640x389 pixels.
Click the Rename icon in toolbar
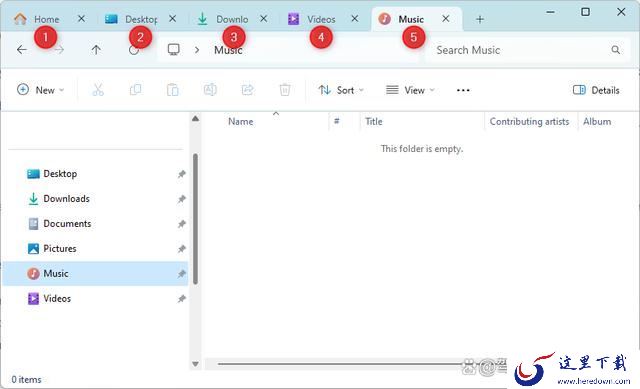(x=210, y=90)
